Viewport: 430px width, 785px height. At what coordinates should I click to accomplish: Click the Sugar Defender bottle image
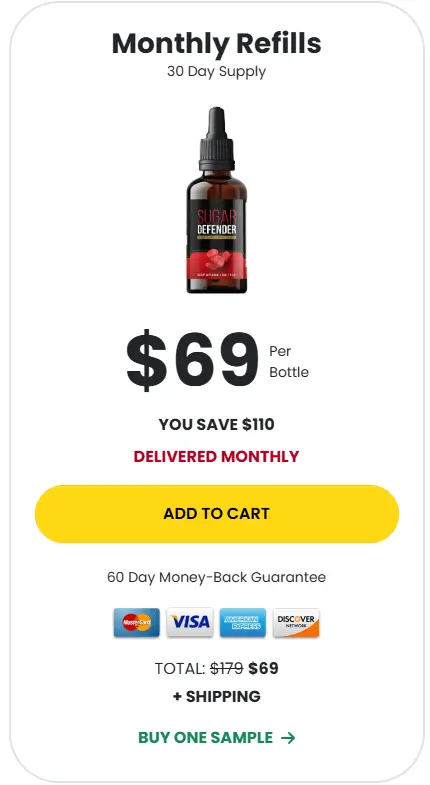(217, 200)
